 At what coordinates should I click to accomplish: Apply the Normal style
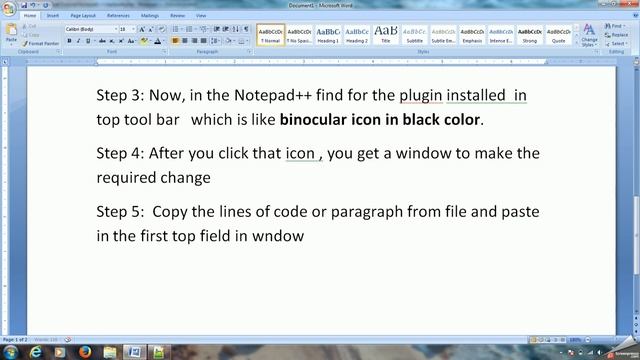pyautogui.click(x=271, y=35)
